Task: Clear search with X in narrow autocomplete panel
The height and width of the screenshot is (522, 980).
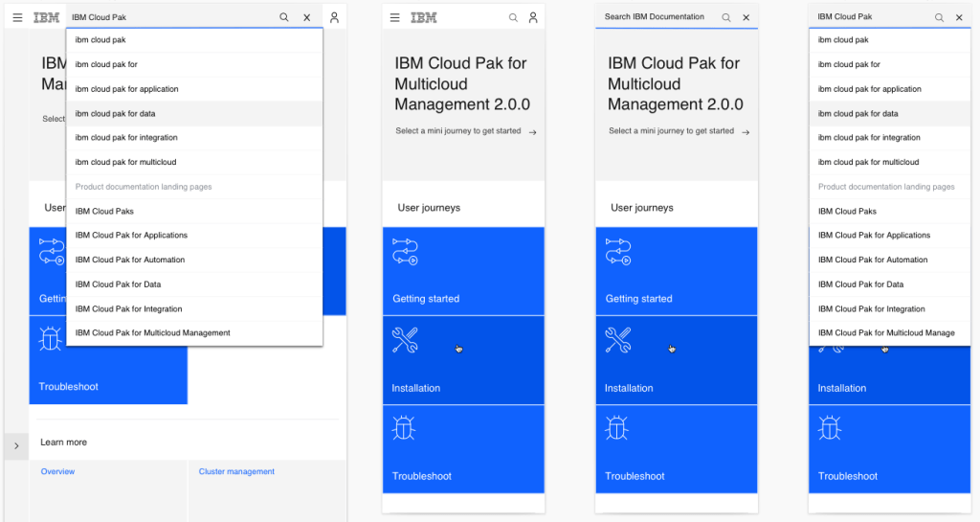Action: pos(959,17)
